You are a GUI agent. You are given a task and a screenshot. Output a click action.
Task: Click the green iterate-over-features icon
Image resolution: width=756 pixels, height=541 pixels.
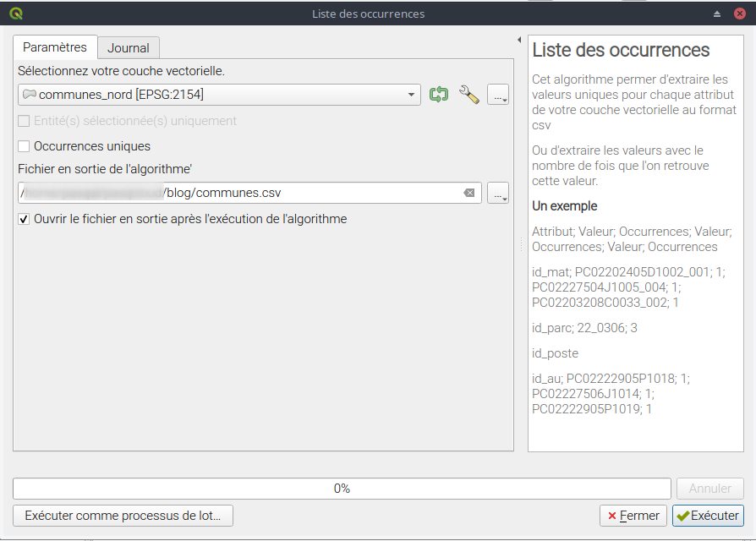point(438,95)
